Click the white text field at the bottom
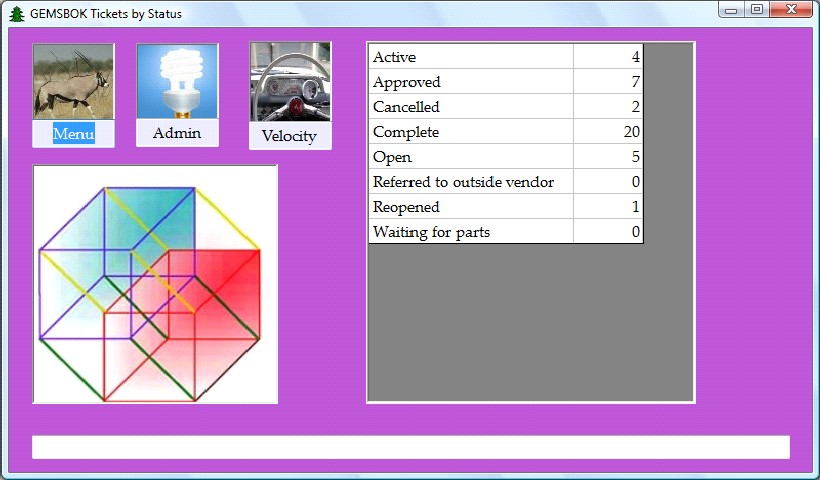This screenshot has height=480, width=820. point(411,447)
